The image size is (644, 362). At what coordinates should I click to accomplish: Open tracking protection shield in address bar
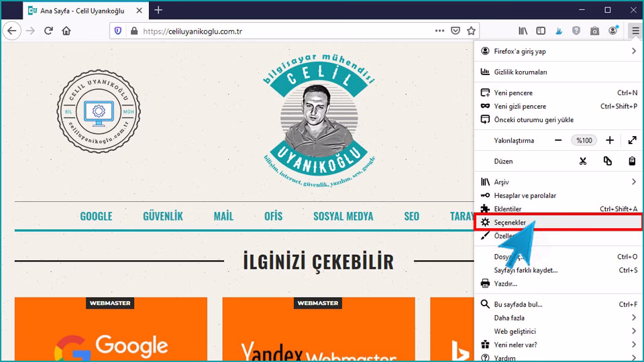(118, 32)
